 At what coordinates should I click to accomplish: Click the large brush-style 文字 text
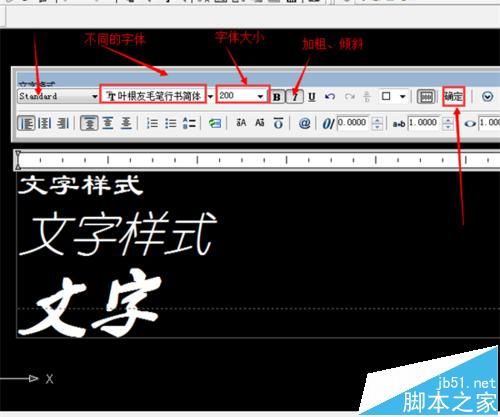(91, 304)
